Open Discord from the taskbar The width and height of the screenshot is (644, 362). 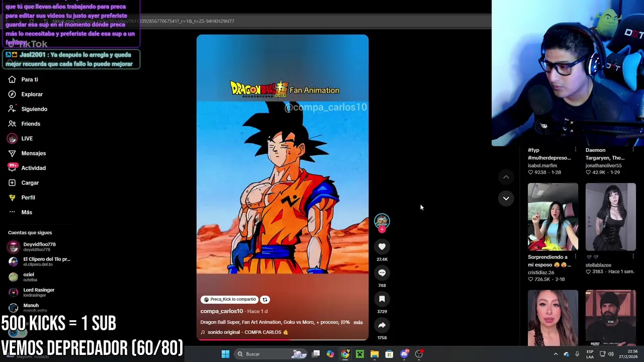(404, 354)
